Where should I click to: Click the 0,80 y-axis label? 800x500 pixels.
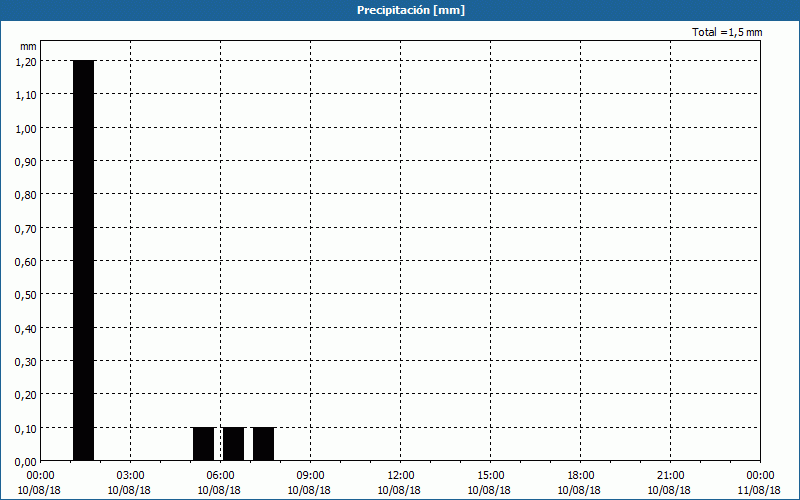coord(26,195)
